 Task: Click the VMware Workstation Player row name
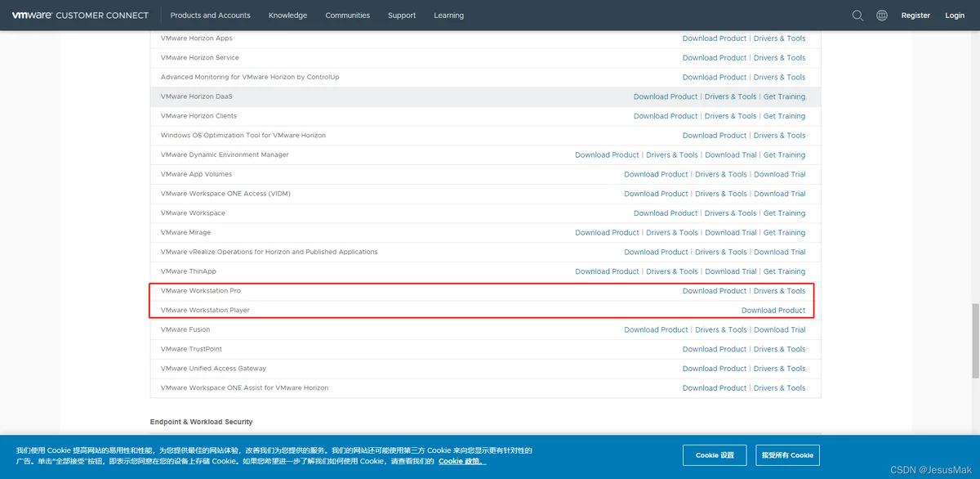coord(205,311)
